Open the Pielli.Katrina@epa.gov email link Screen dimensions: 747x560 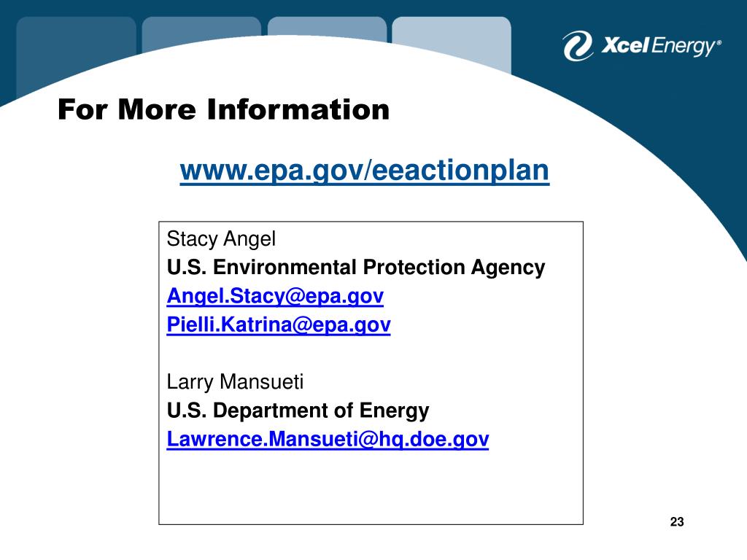(x=278, y=324)
